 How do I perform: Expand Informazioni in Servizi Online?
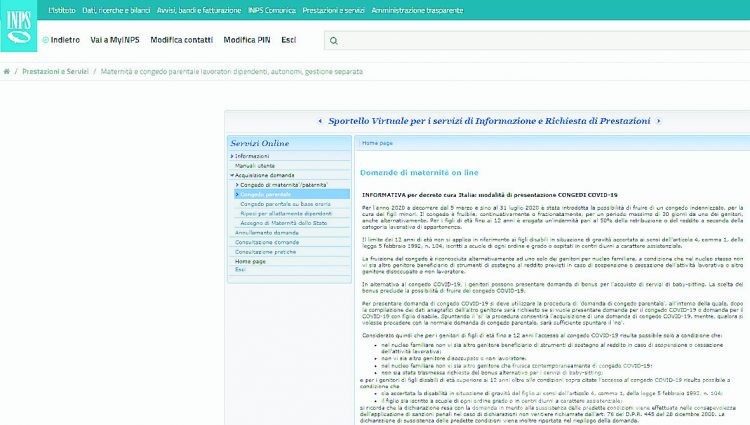pos(252,156)
